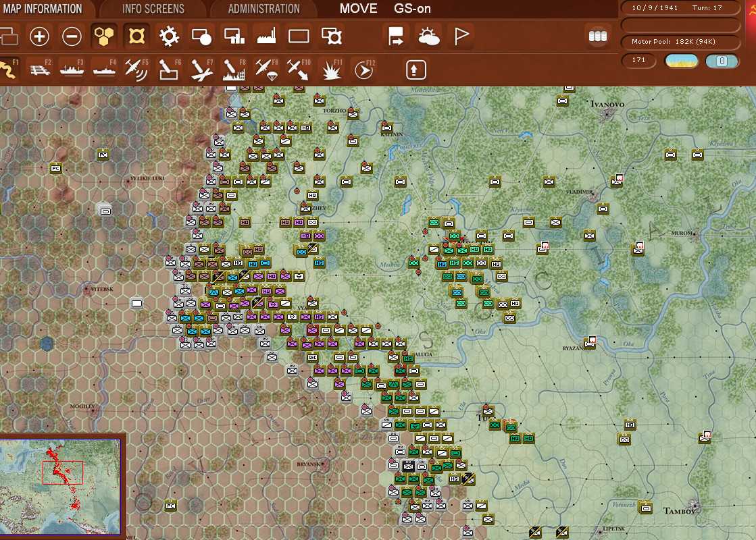Select the black highlighted unit counter near Bryansk
The height and width of the screenshot is (540, 756).
pyautogui.click(x=408, y=466)
